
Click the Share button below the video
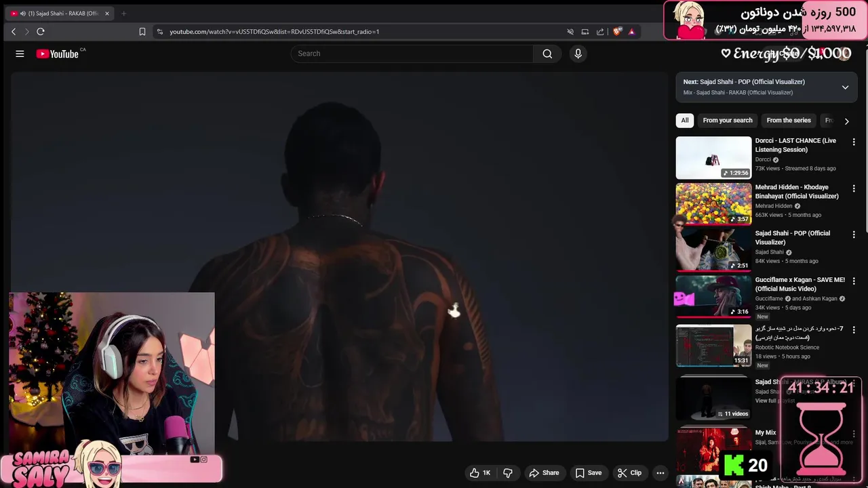(544, 473)
